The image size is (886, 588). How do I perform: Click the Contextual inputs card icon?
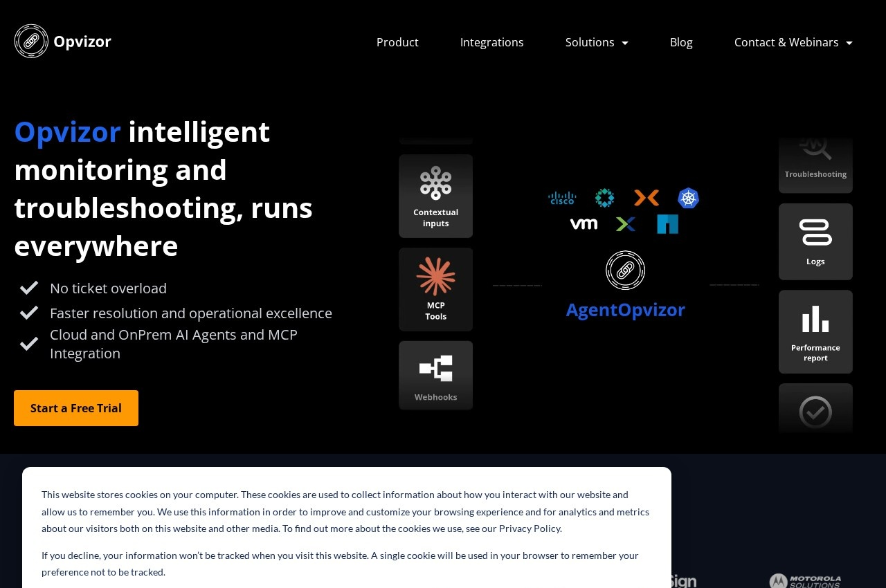pos(436,183)
